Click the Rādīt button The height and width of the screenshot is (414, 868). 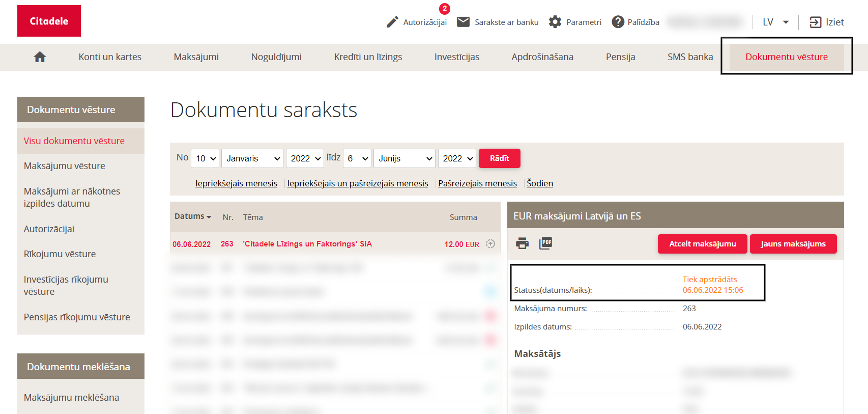tap(500, 158)
